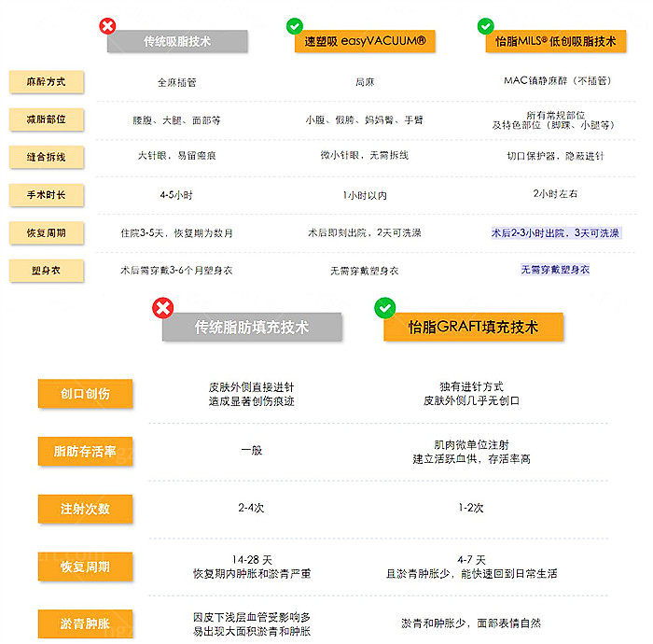Image resolution: width=653 pixels, height=644 pixels.
Task: Click the text 淤青和肿胀少，面部表情自然
Action: [471, 623]
